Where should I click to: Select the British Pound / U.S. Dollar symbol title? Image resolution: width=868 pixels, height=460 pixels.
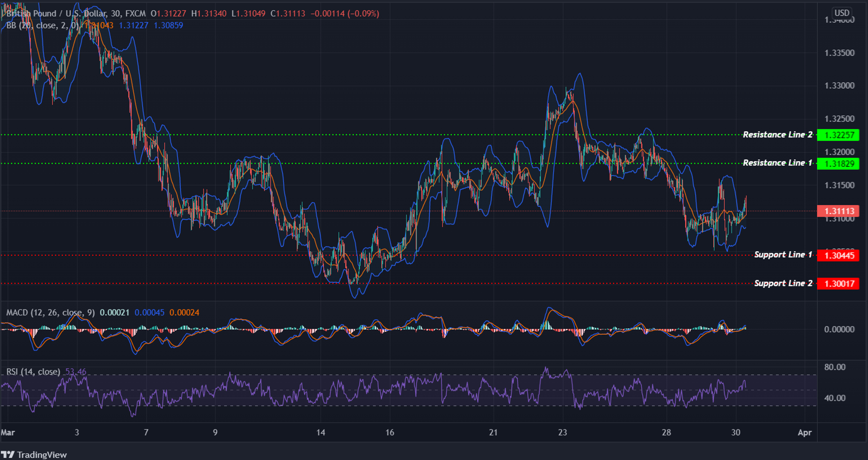click(x=57, y=13)
